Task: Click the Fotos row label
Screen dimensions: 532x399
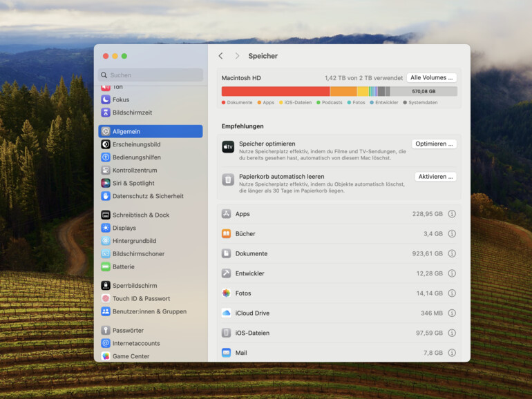Action: (243, 293)
